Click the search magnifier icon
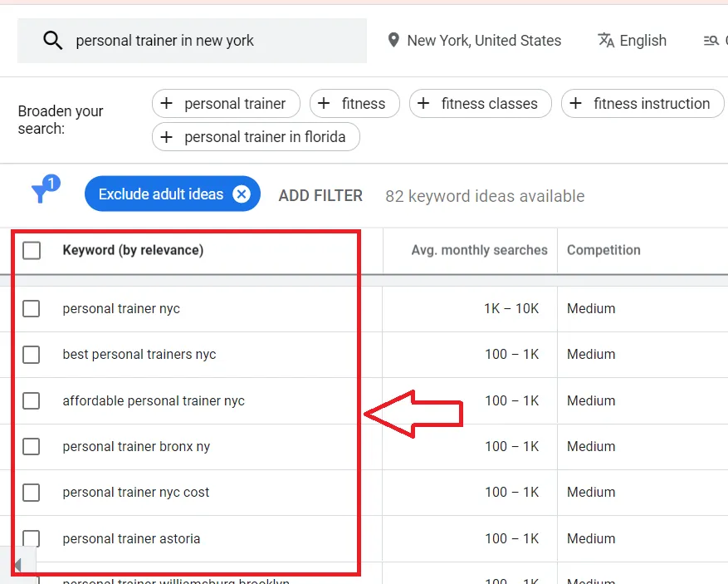 (x=52, y=41)
